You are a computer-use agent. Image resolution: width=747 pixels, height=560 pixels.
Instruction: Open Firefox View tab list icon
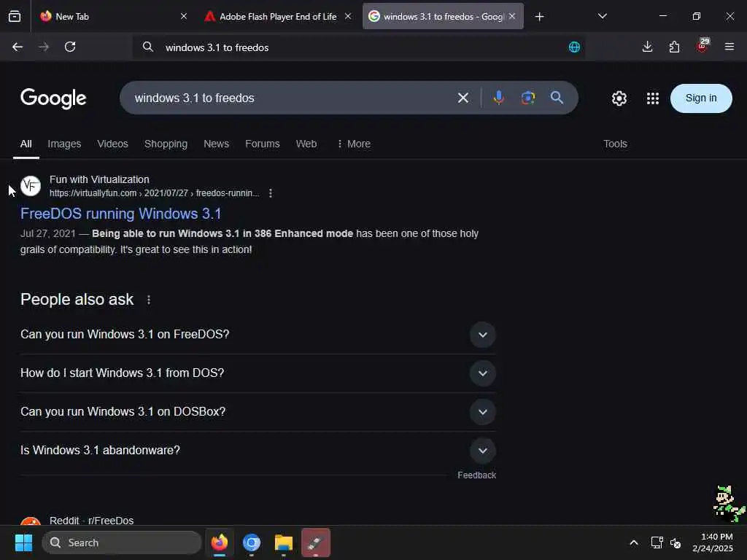[x=15, y=16]
